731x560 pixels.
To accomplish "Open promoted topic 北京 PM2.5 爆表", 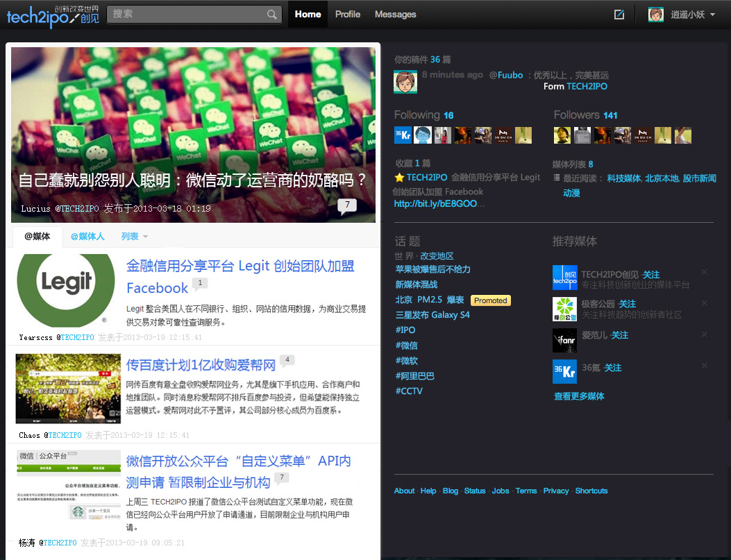I will pos(430,300).
